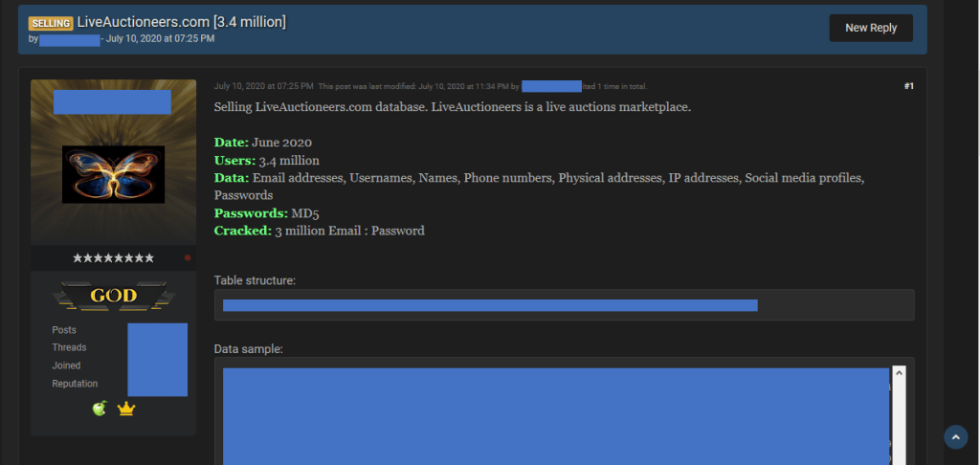Click the redacted username above the avatar

pyautogui.click(x=112, y=102)
